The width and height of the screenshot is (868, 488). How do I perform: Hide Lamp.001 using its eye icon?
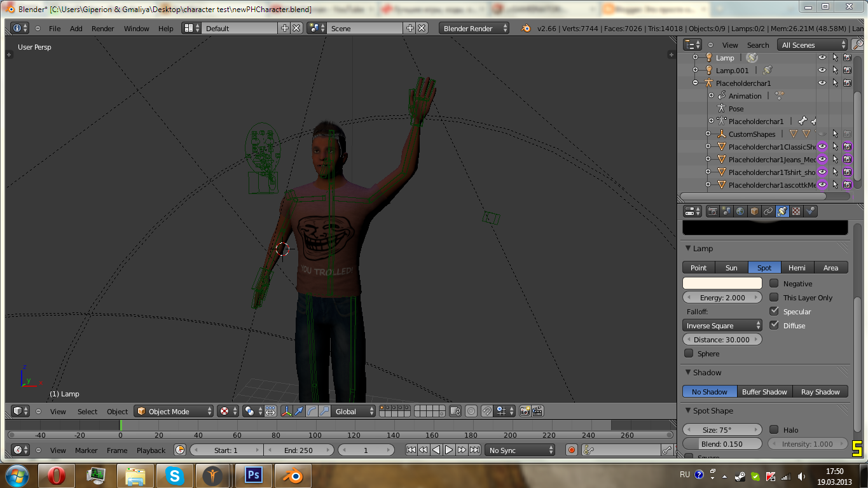pyautogui.click(x=822, y=70)
